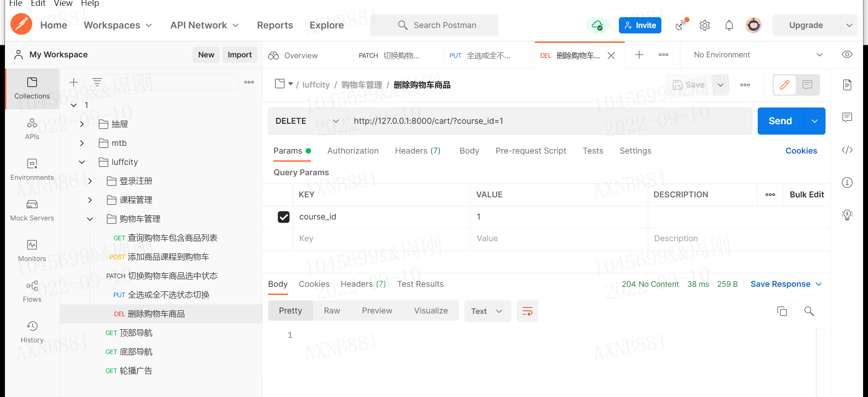Open the Monitors sidebar panel
The height and width of the screenshot is (397, 868).
tap(32, 251)
